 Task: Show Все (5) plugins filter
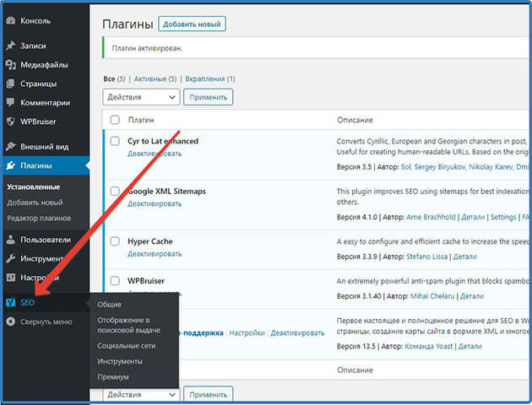[x=114, y=78]
